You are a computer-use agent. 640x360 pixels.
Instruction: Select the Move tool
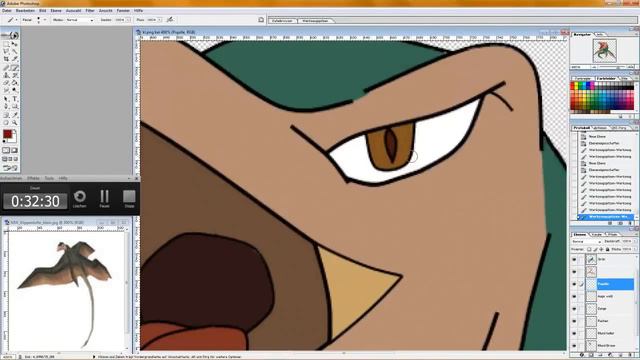15,44
